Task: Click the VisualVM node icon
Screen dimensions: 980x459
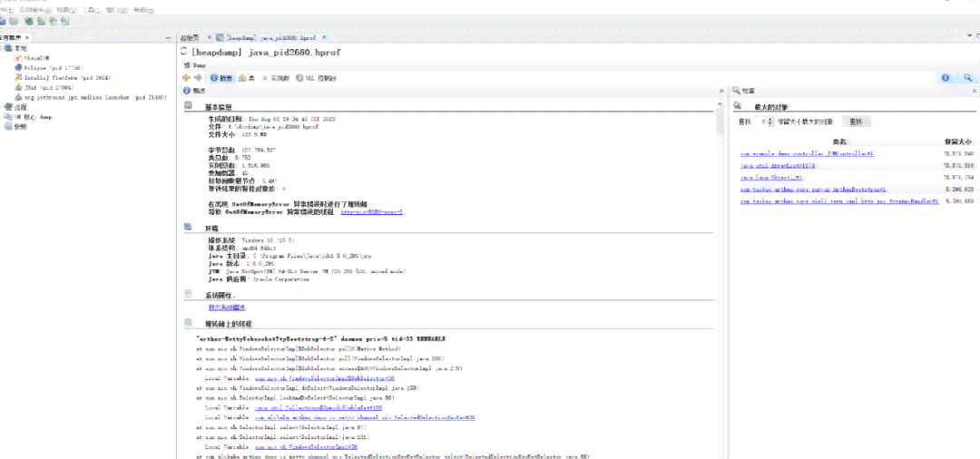Action: click(x=18, y=57)
